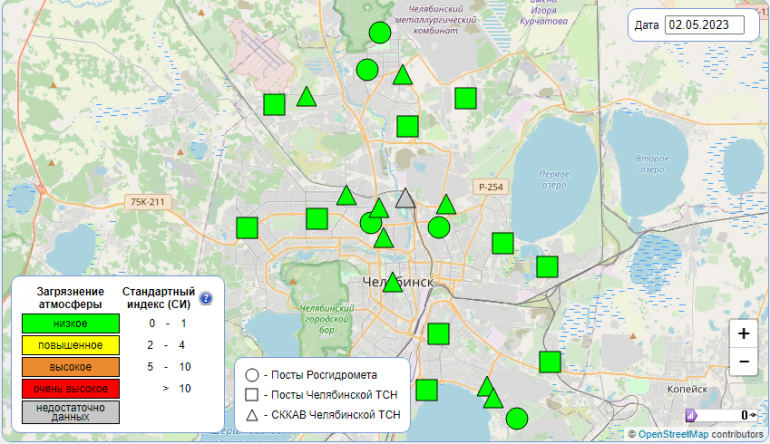Screen dimensions: 770x444
Task: Select the leftmost green square station marker
Action: [247, 227]
